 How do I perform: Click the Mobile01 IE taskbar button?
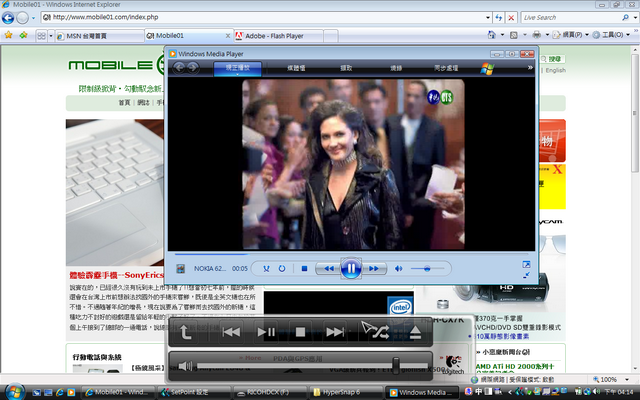(x=118, y=392)
